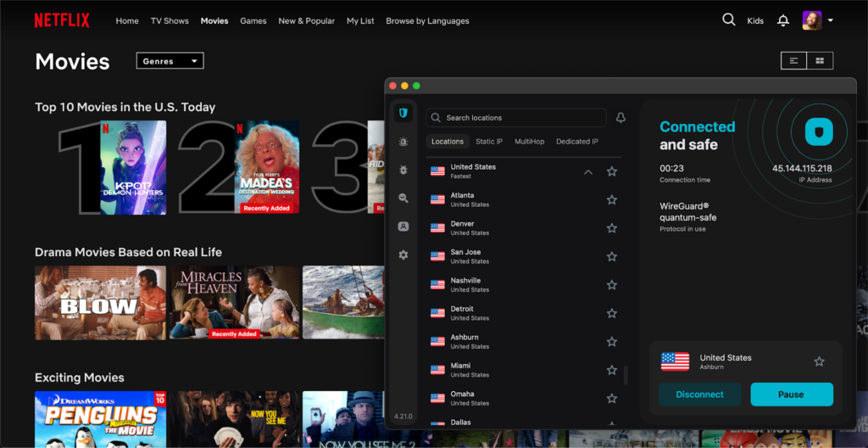Open the Genres dropdown

[x=170, y=61]
